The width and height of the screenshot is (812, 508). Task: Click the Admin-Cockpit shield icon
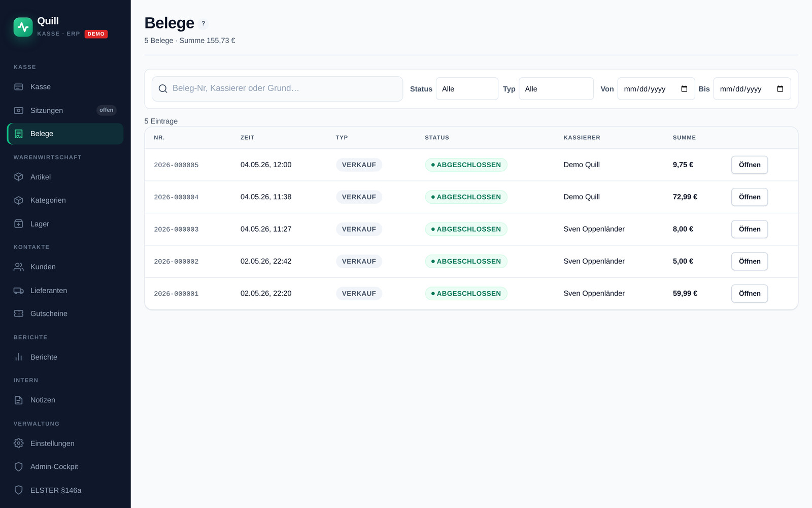click(x=19, y=466)
